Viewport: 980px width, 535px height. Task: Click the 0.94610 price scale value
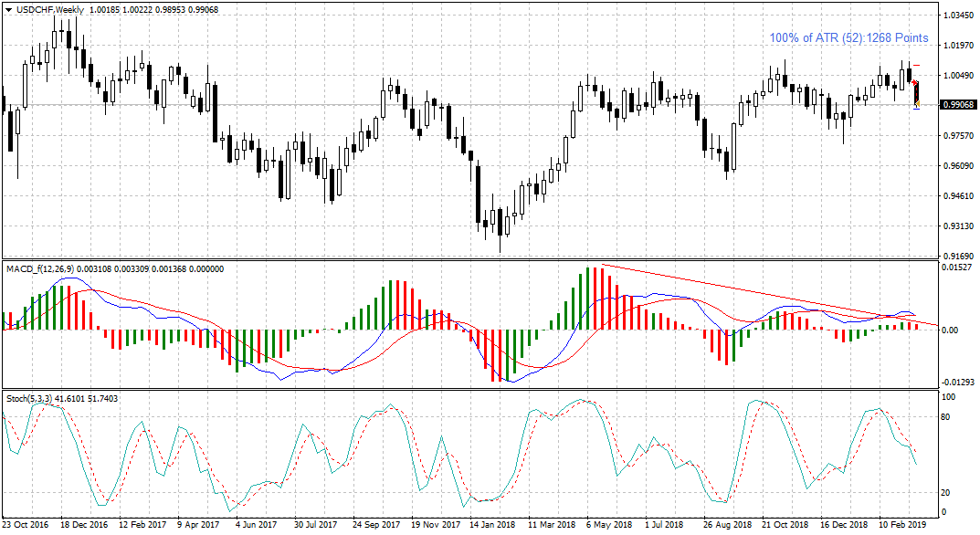tap(959, 195)
